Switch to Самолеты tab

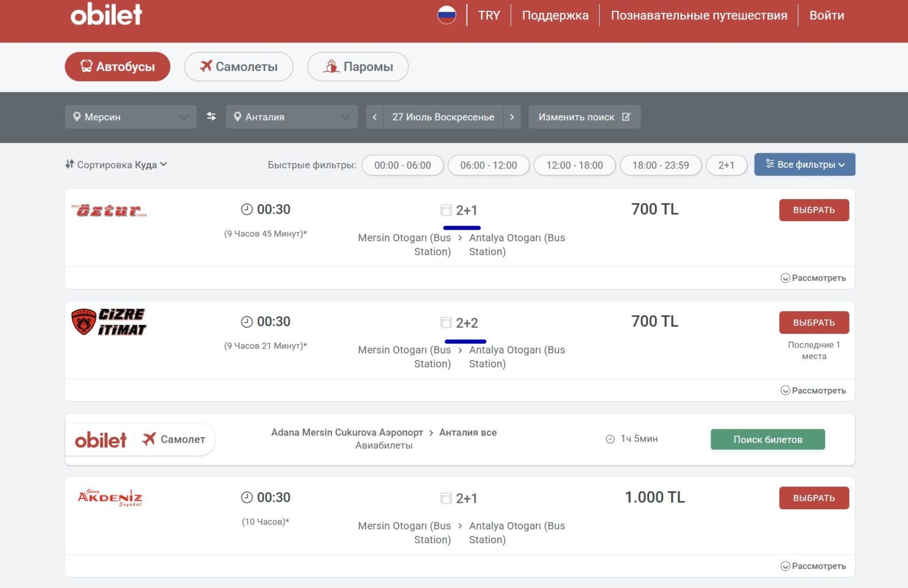point(238,66)
